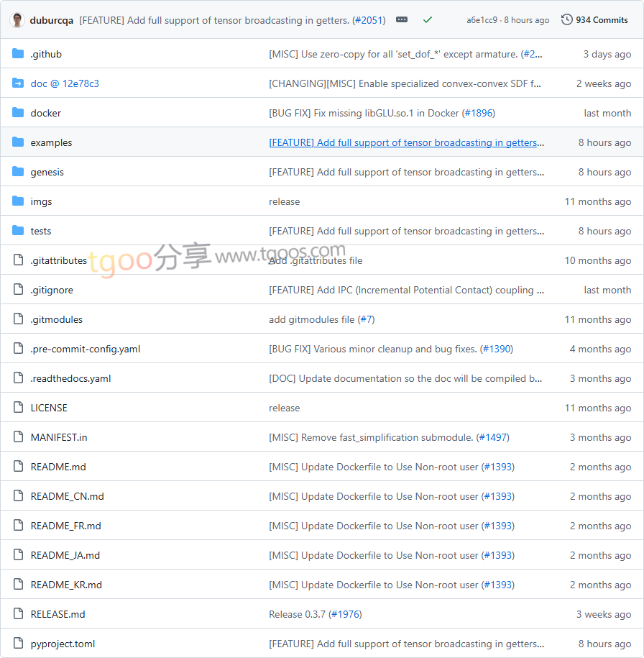Open pull request #1976 in RELEASE.md row
This screenshot has width=644, height=658.
(x=346, y=614)
